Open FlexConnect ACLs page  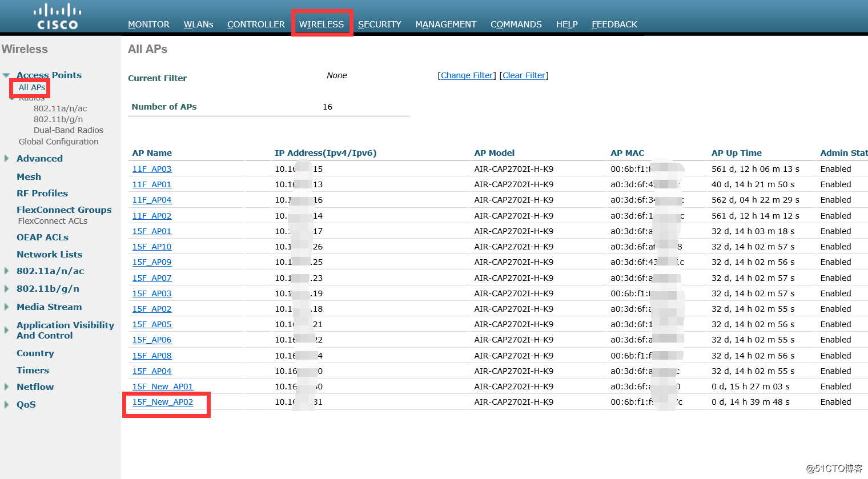click(53, 221)
